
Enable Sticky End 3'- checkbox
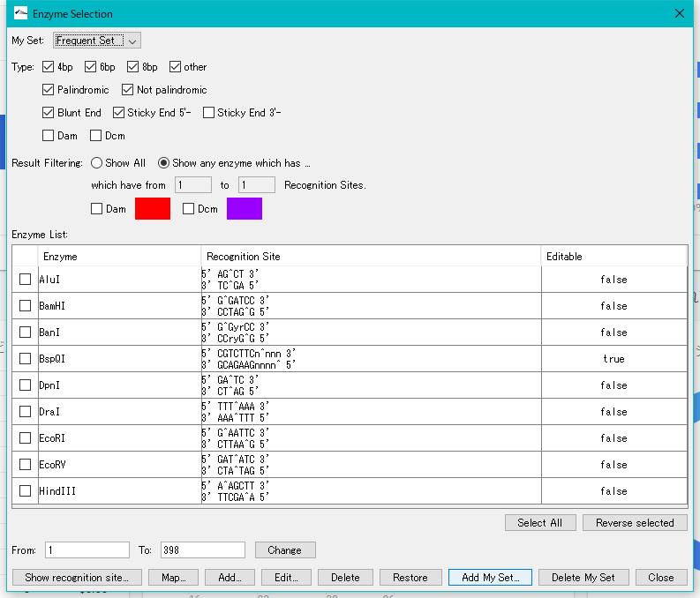208,112
